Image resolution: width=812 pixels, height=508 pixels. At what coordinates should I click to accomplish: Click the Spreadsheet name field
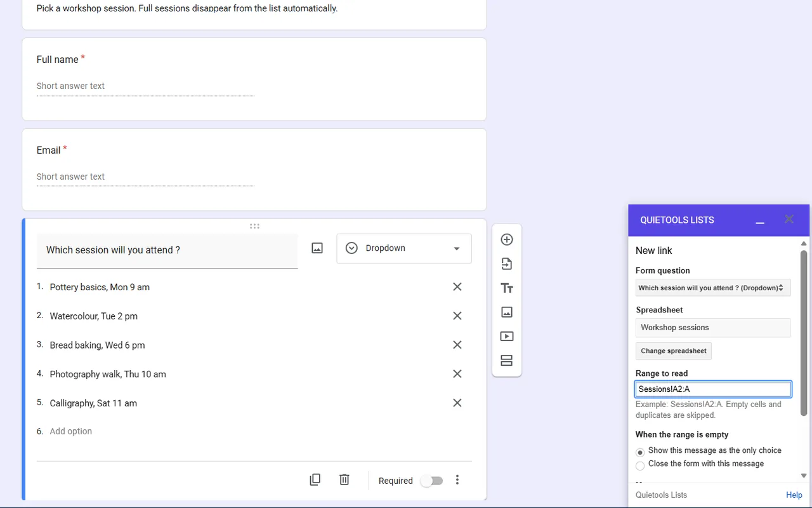pyautogui.click(x=713, y=328)
